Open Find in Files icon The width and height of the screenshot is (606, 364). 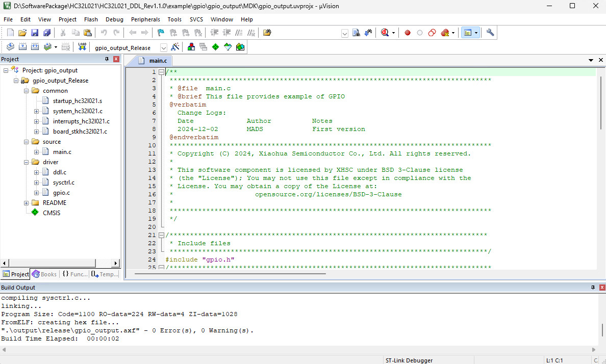[x=267, y=33]
